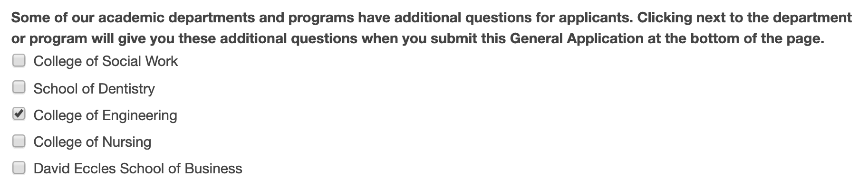868x189 pixels.
Task: Tick the College of Nursing checkbox
Action: pos(19,141)
